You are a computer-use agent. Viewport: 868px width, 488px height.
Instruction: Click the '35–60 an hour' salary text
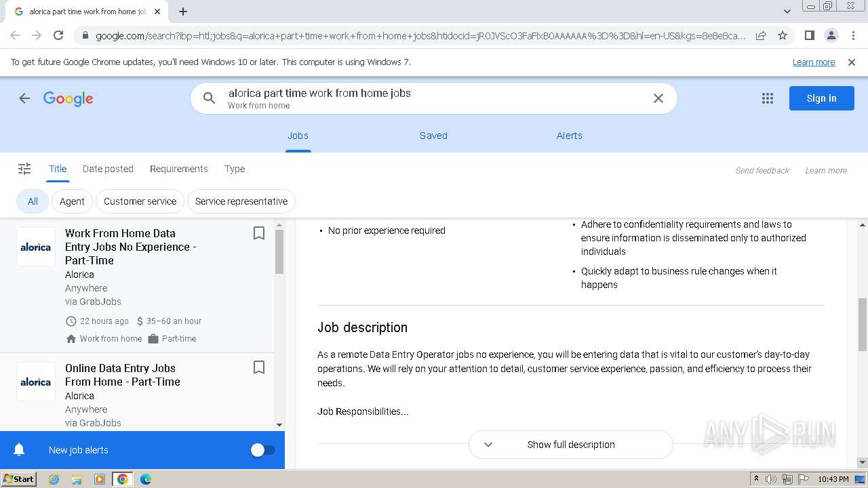[174, 321]
